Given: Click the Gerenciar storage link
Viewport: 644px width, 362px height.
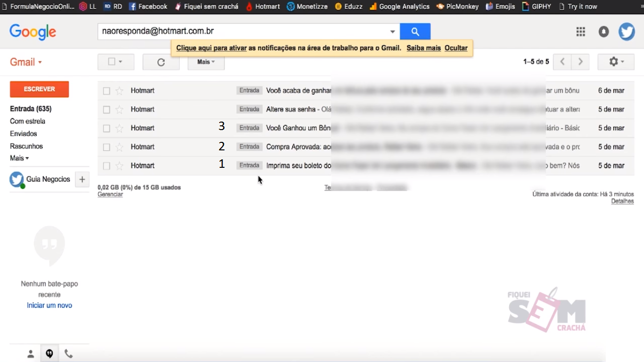Looking at the screenshot, I should click(x=110, y=194).
